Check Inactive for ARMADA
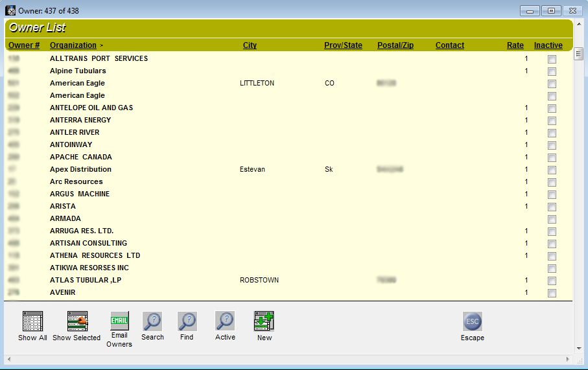Screen dimensions: 588x370 coord(552,219)
